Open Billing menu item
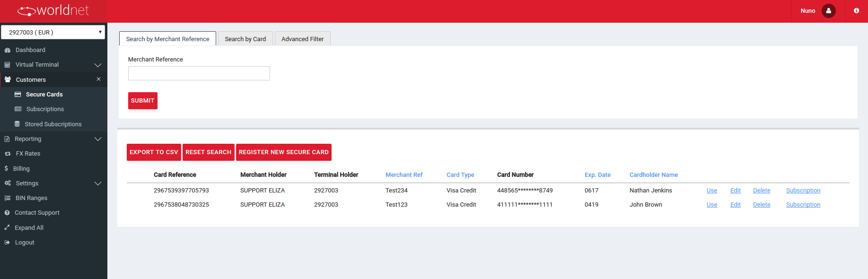 21,169
